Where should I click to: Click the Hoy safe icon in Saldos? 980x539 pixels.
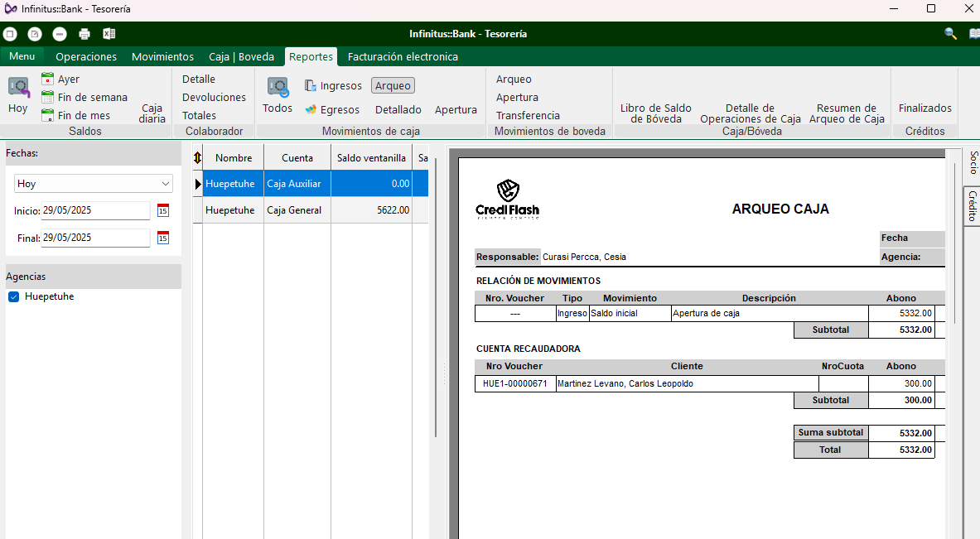[x=18, y=87]
